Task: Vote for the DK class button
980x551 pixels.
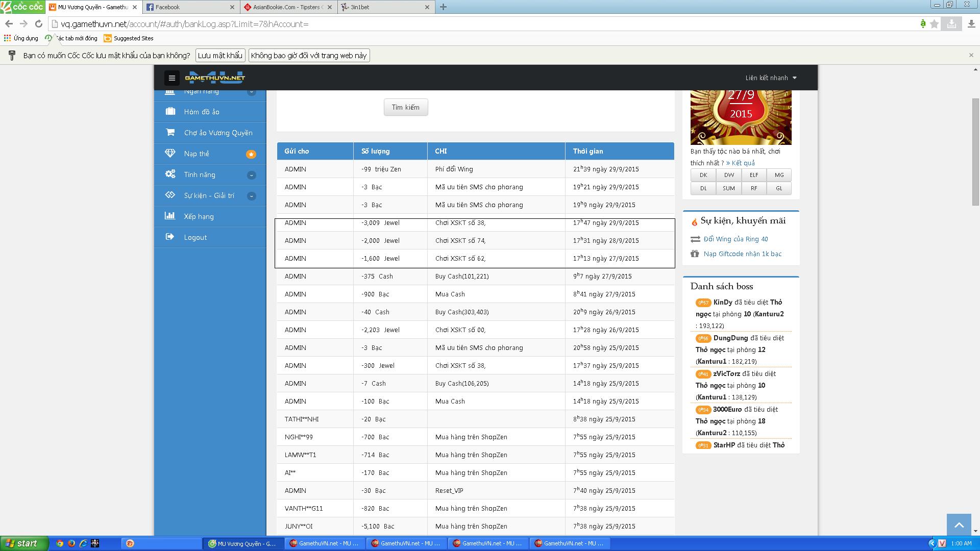Action: pos(703,175)
